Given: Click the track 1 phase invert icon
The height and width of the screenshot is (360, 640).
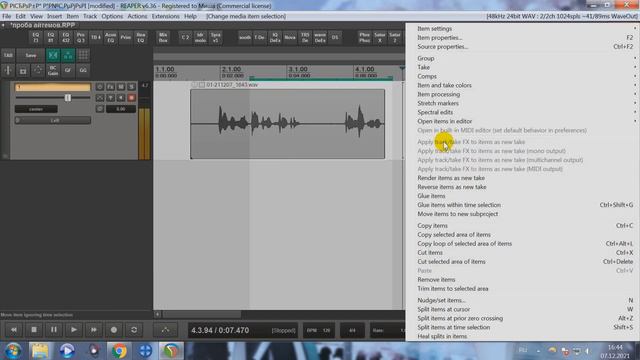Looking at the screenshot, I should coord(100,109).
